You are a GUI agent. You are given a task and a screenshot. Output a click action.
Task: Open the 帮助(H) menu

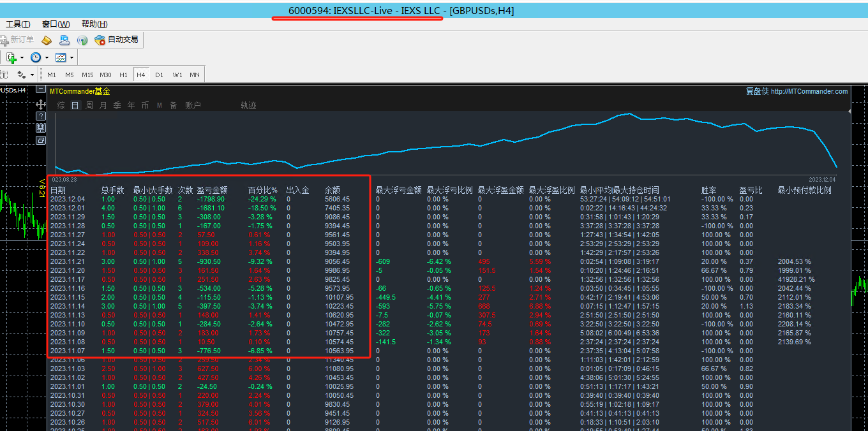tap(94, 24)
